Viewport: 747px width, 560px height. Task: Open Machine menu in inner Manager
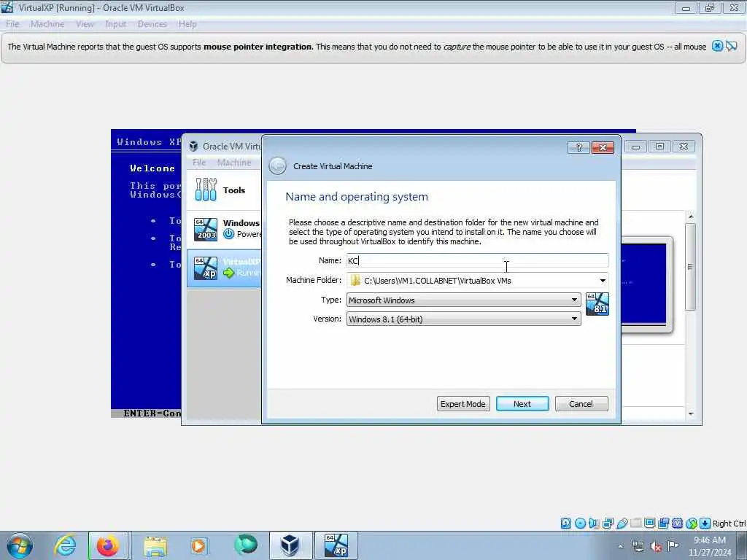234,163
